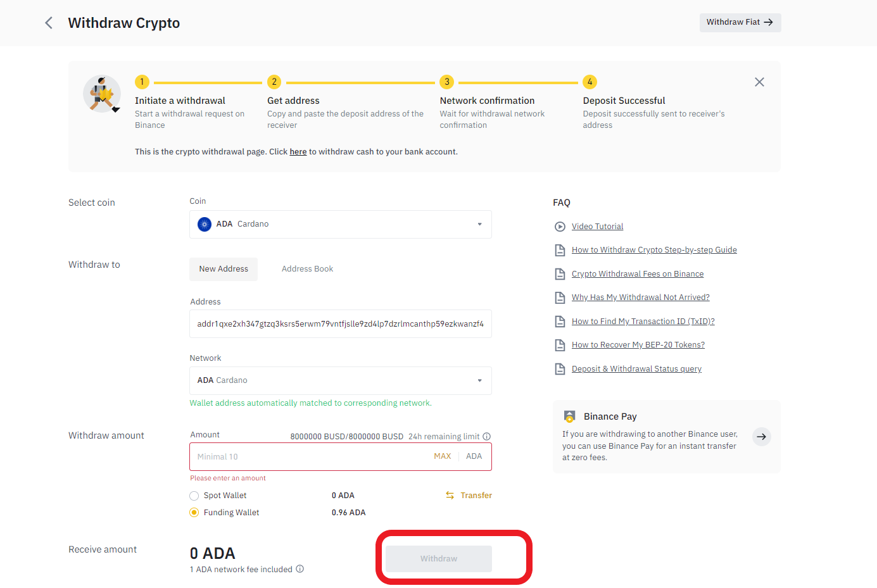Open the Video Tutorial link

pyautogui.click(x=598, y=227)
